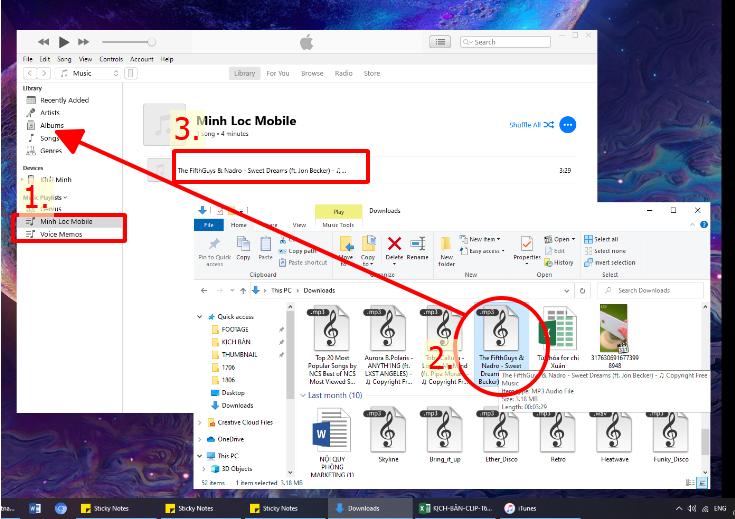Select Artists in iTunes sidebar

point(50,113)
